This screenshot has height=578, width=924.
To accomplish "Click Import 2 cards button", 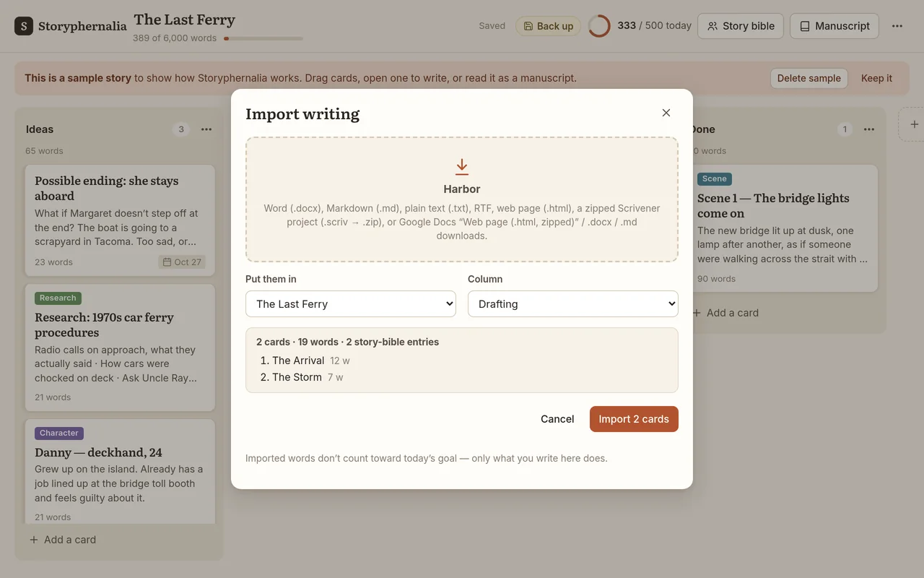I will pos(634,419).
